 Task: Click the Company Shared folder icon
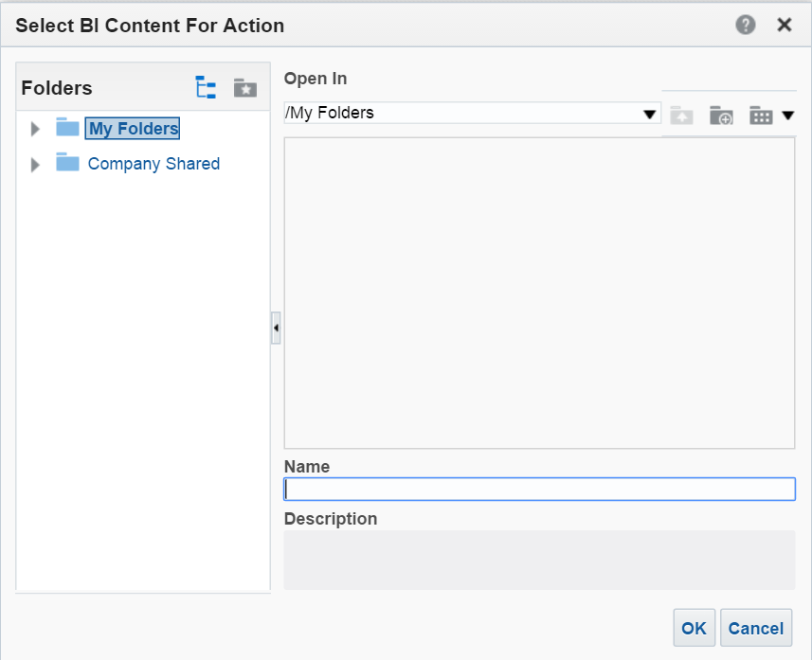point(67,163)
